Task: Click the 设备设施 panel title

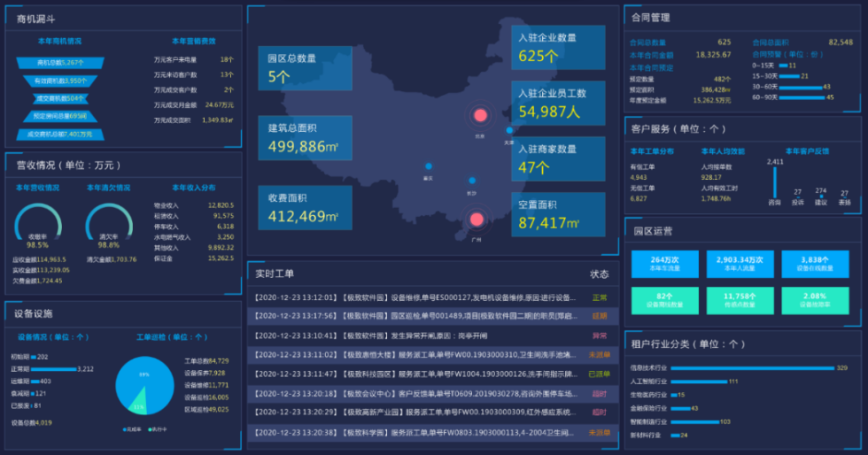Action: point(34,314)
